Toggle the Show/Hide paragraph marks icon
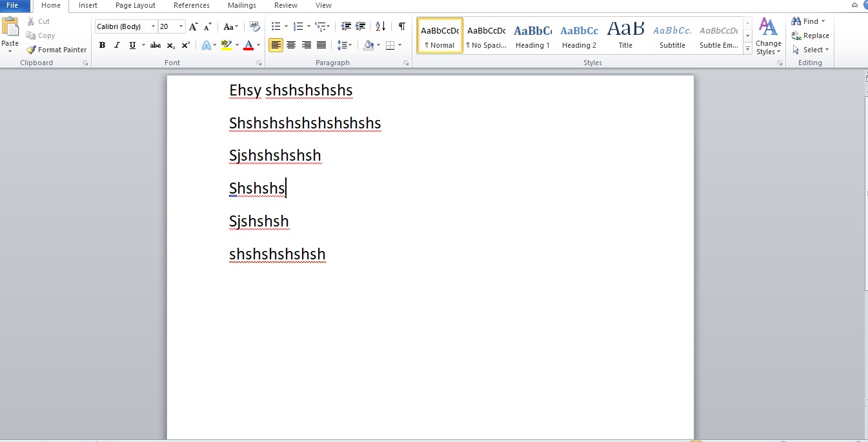868x442 pixels. (401, 26)
